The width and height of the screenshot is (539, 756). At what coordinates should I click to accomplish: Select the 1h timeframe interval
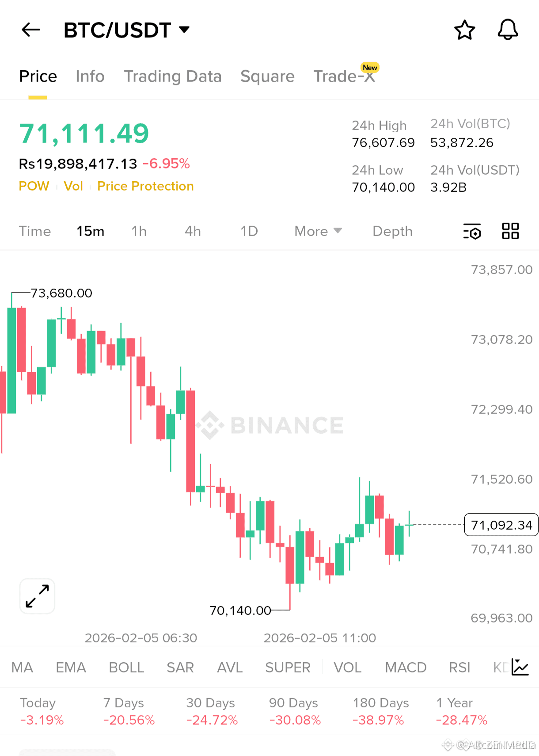[139, 231]
